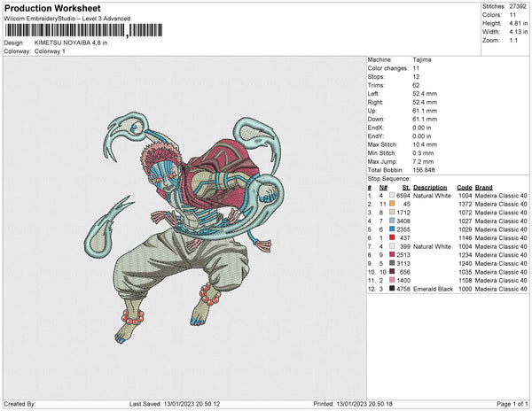Click the Wilcom EmbroideryStudio Level 3 Advanced text
The image size is (532, 411).
point(66,19)
